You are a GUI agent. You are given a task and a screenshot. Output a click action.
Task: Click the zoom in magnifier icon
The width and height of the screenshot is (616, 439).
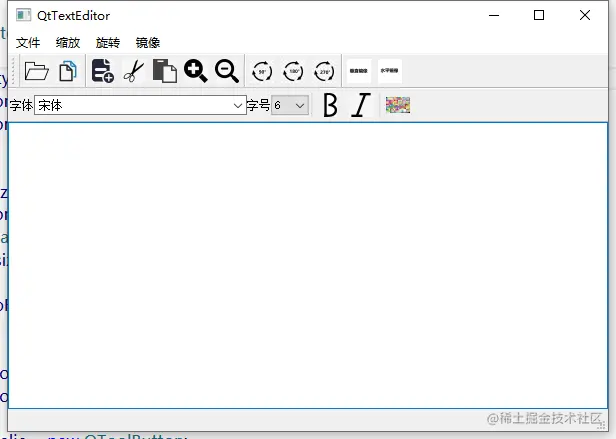(x=196, y=71)
